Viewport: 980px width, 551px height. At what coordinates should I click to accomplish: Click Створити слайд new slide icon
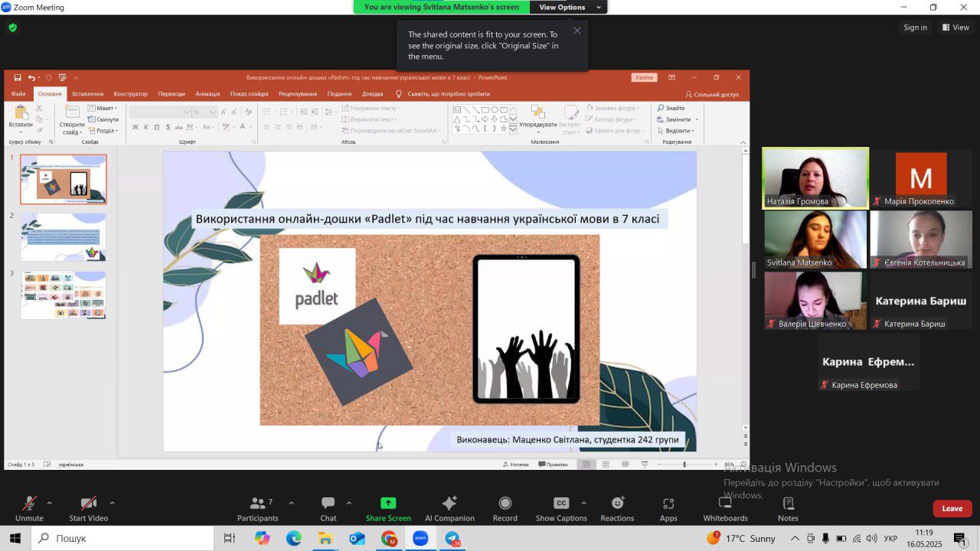click(72, 112)
